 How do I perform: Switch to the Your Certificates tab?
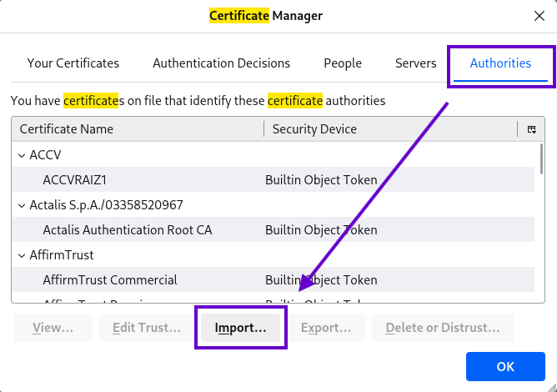point(73,63)
